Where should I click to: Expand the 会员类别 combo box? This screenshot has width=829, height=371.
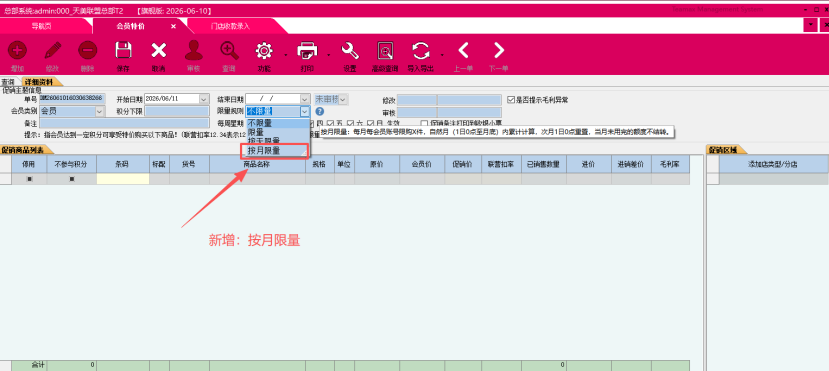point(100,112)
